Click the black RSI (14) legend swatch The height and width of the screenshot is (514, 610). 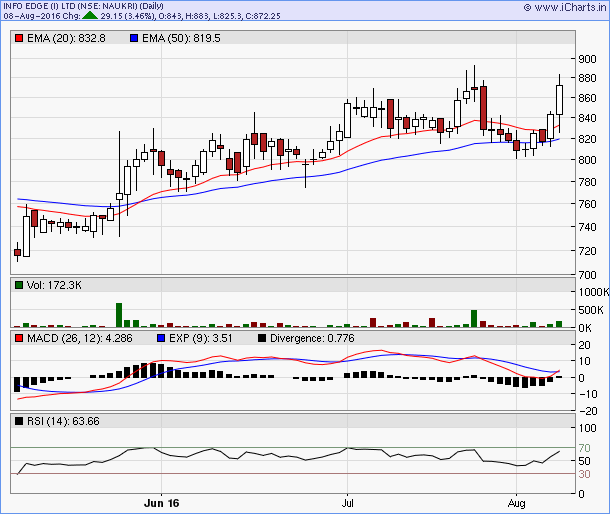point(19,421)
